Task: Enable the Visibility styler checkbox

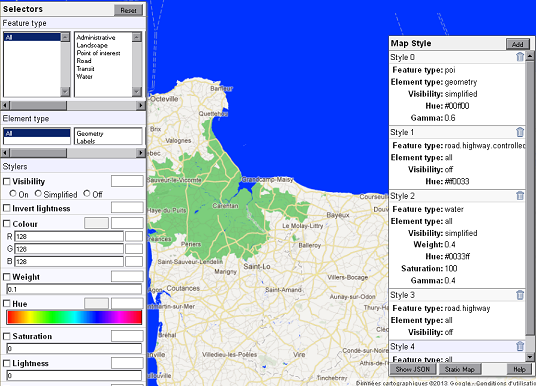Action: tap(6, 181)
